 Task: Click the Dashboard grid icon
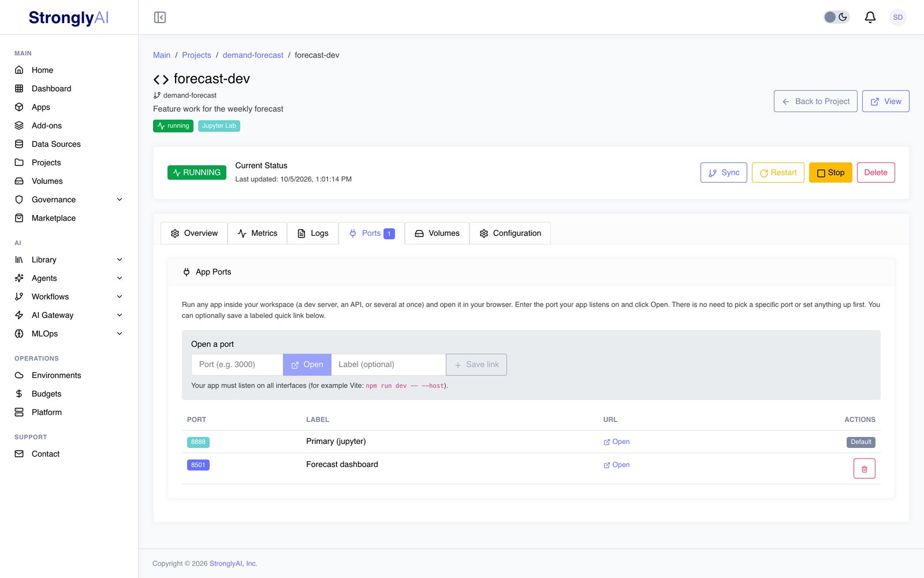(x=19, y=88)
